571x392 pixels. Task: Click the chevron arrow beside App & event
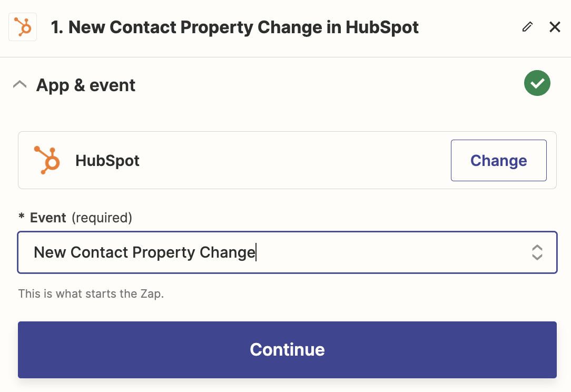click(19, 83)
